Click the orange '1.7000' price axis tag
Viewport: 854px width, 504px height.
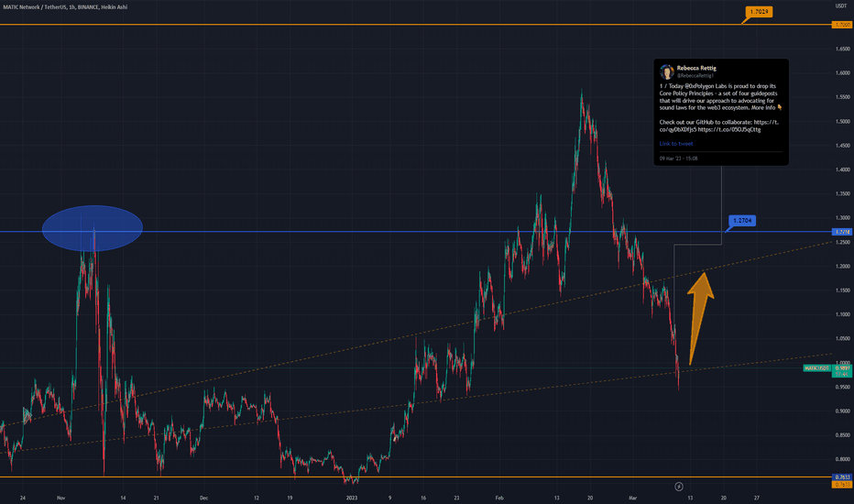[x=841, y=25]
